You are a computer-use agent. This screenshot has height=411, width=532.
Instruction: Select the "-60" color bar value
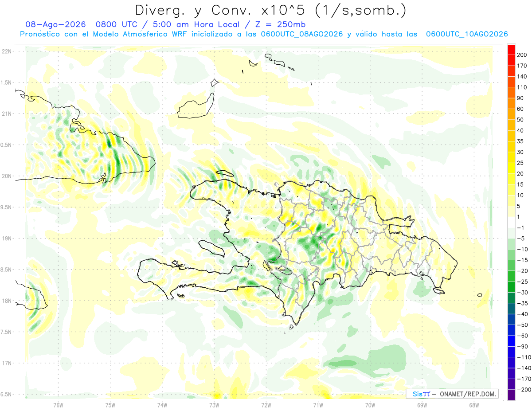pyautogui.click(x=522, y=336)
